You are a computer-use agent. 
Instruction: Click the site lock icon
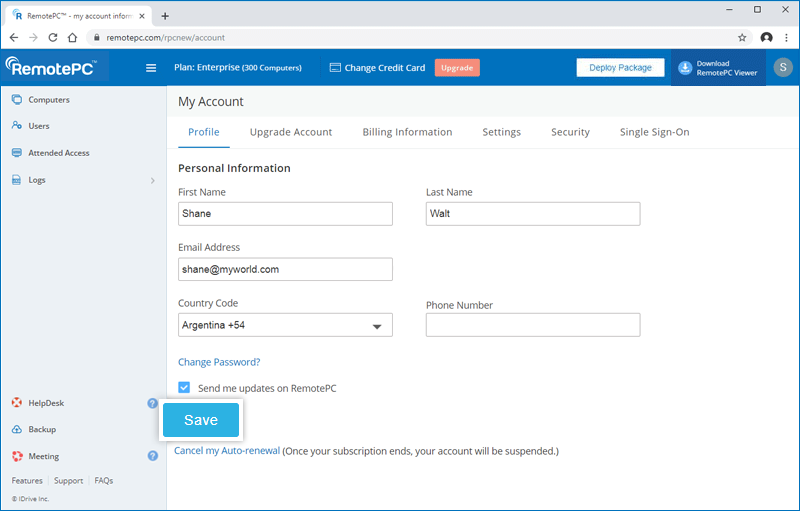pos(96,37)
